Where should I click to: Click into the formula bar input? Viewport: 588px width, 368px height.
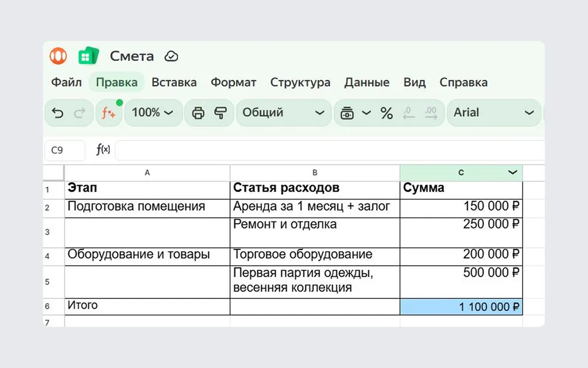330,150
